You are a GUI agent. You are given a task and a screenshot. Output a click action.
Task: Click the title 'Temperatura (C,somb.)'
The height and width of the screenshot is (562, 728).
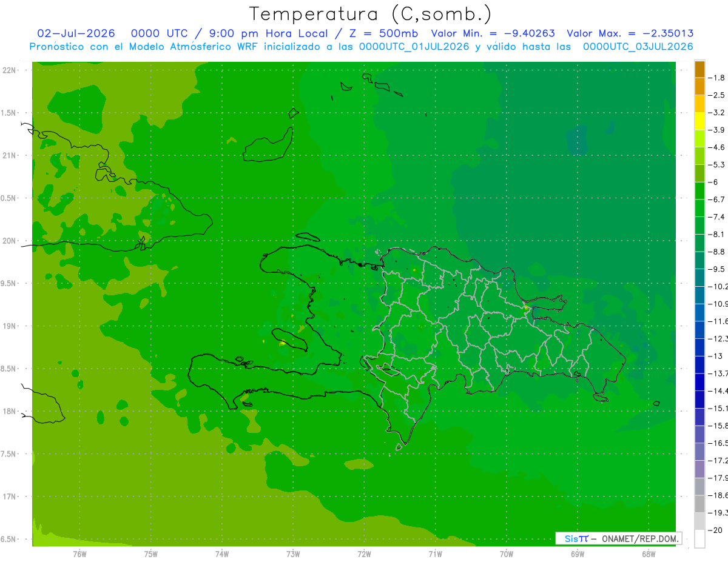coord(369,15)
